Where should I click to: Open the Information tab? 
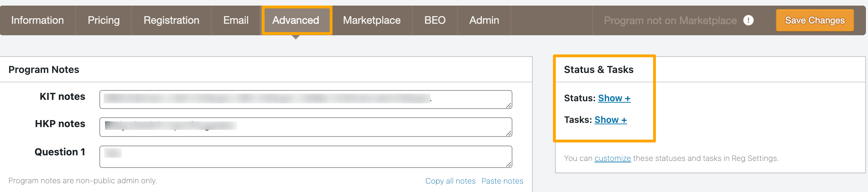[37, 20]
